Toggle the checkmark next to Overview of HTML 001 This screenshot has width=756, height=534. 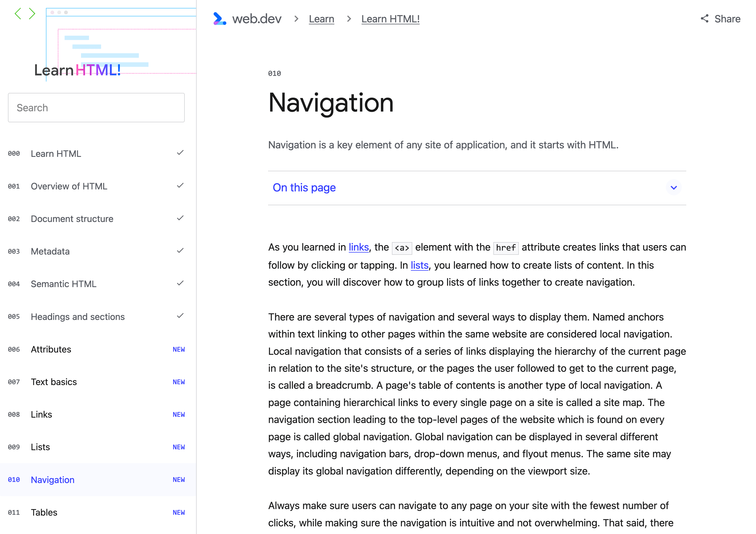tap(179, 185)
